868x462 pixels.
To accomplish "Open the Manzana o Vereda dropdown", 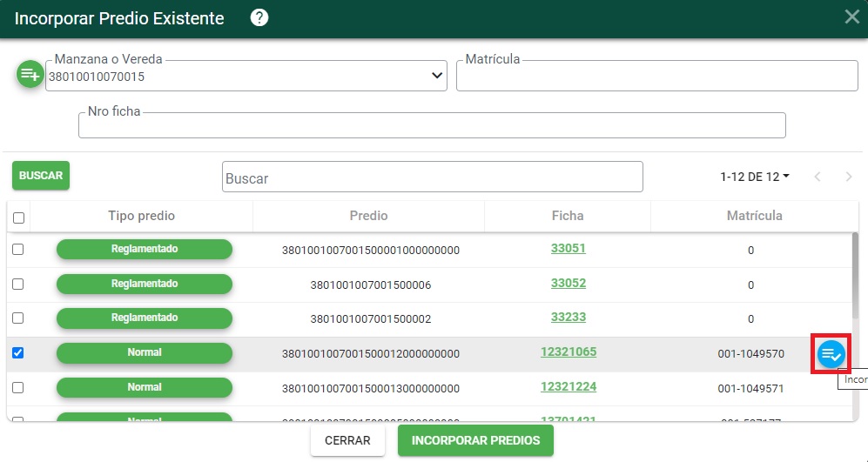I will [x=246, y=76].
